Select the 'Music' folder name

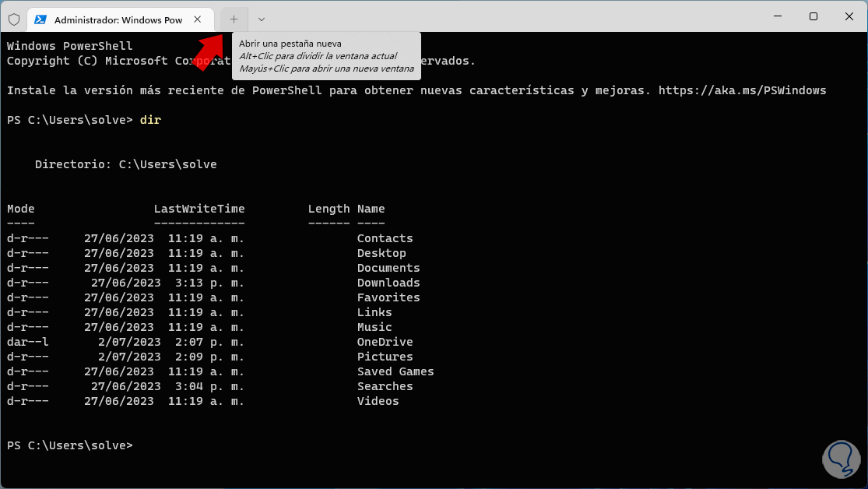(374, 327)
